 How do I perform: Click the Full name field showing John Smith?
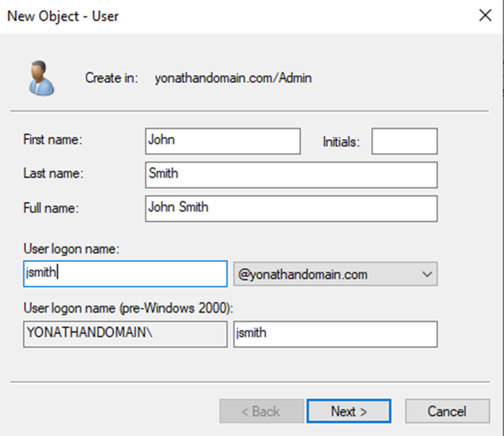click(x=291, y=208)
